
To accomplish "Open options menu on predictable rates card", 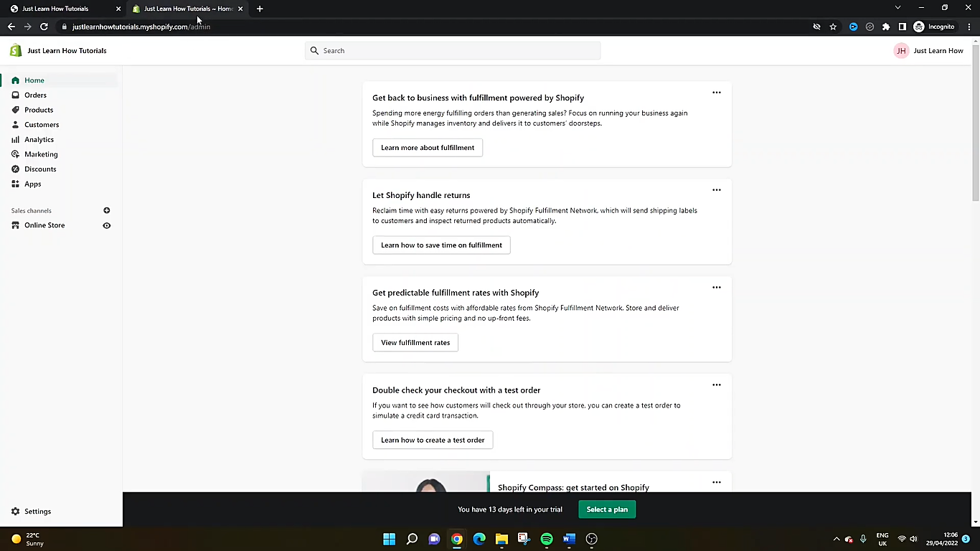I will click(x=716, y=288).
